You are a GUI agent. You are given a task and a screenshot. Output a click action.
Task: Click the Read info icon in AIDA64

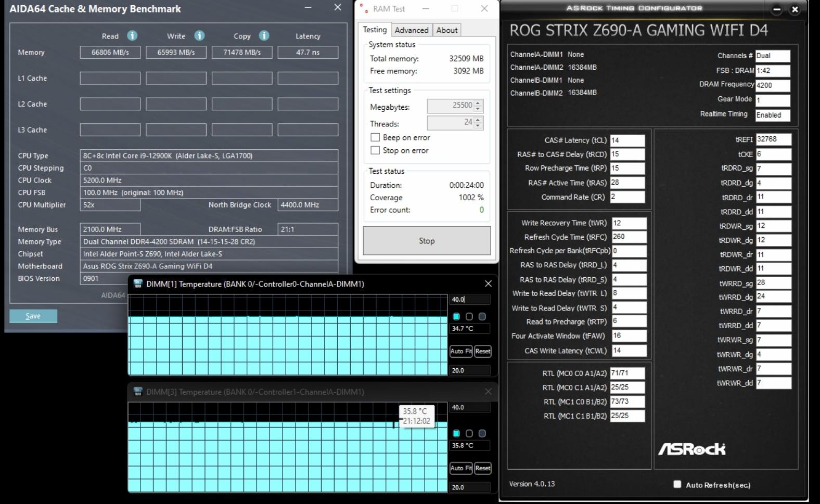(x=132, y=35)
